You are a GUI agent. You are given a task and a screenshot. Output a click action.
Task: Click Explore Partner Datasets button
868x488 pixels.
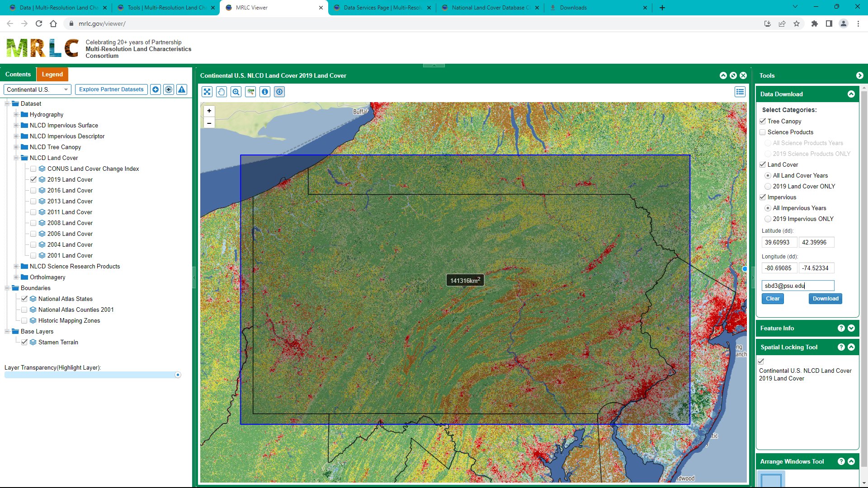[x=111, y=89]
